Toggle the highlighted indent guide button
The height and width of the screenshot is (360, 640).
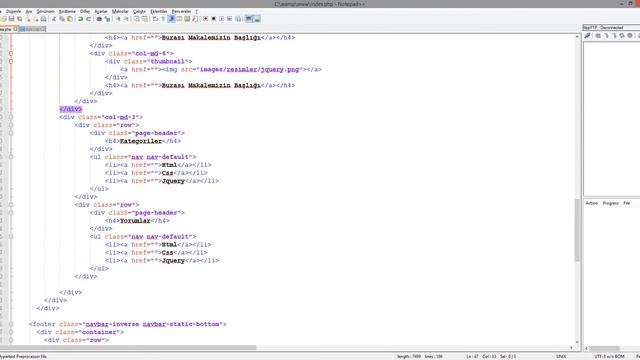tap(171, 19)
